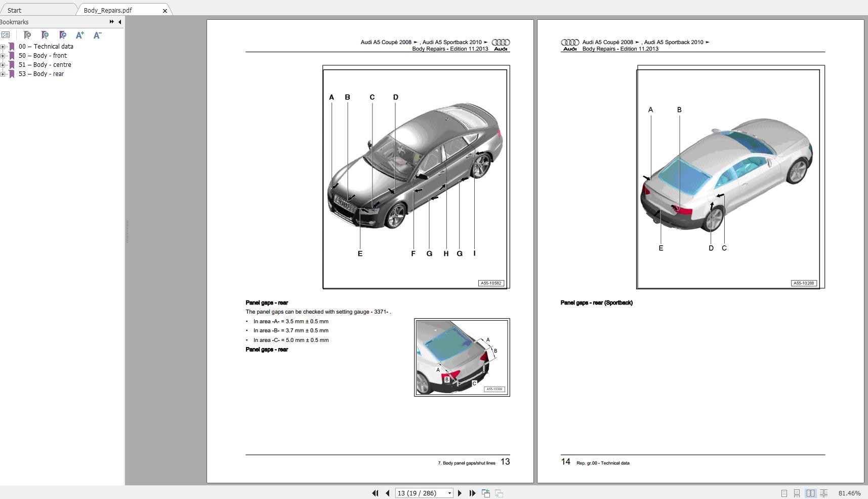Image resolution: width=868 pixels, height=499 pixels.
Task: Go to first page of document
Action: [x=375, y=493]
